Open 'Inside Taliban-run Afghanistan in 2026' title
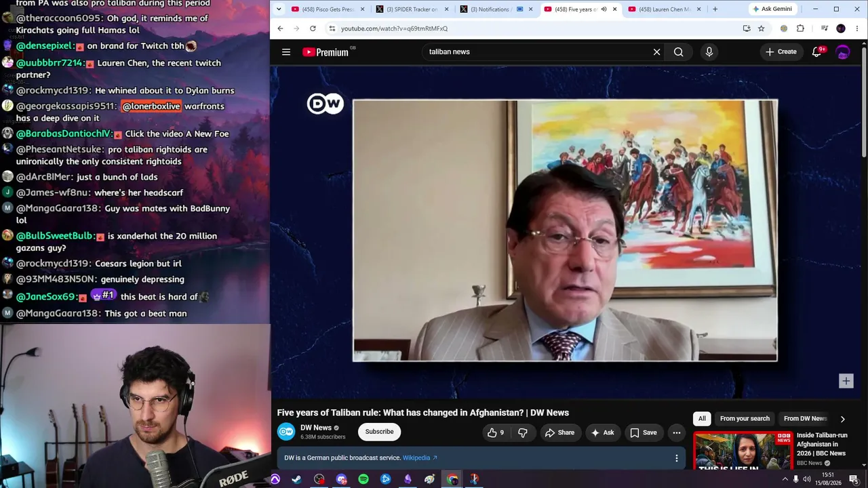Screen dimensions: 868x488 [x=821, y=444]
